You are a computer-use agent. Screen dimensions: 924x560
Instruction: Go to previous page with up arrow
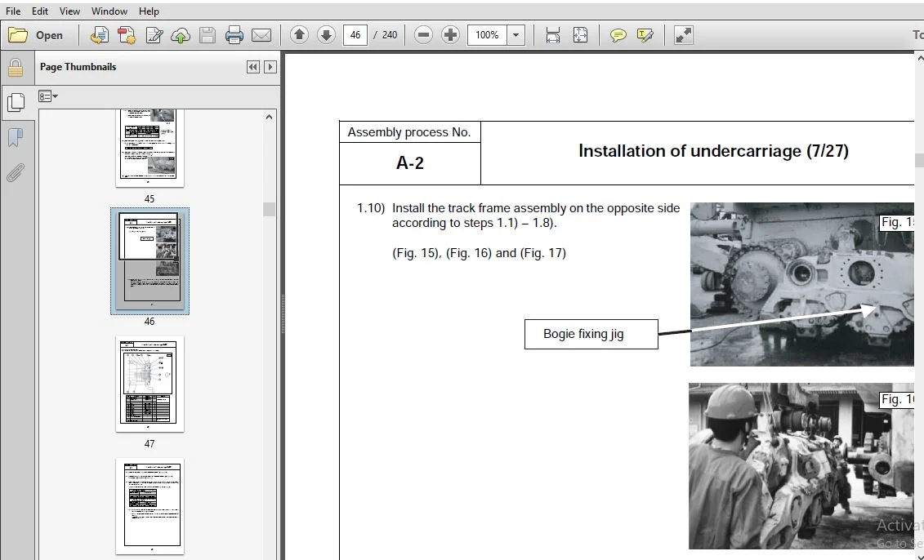click(299, 35)
